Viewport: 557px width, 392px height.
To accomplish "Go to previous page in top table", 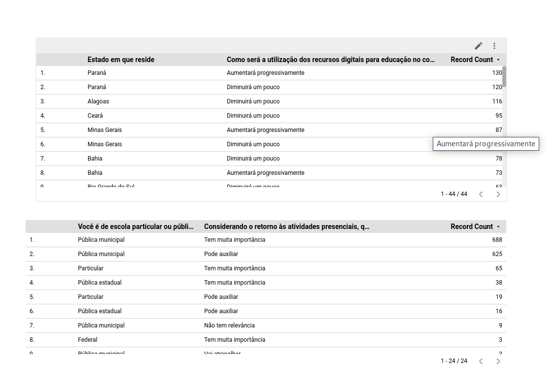I will point(481,194).
